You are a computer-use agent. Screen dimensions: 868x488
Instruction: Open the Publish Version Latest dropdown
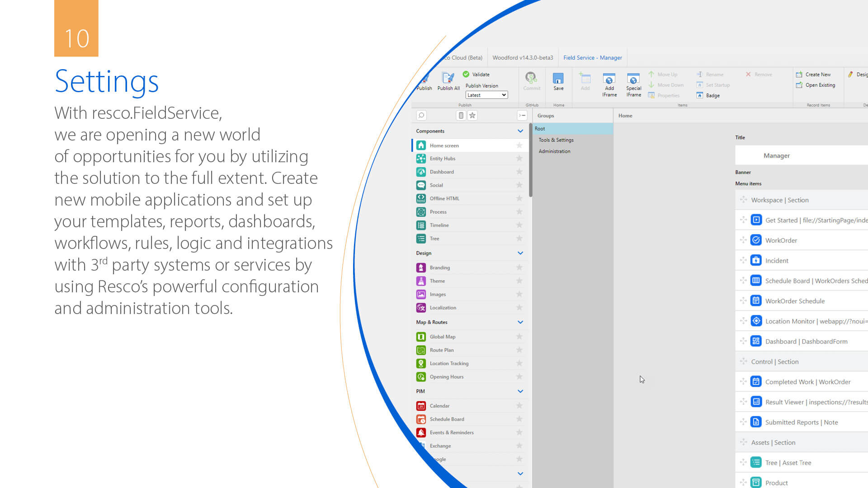click(x=486, y=95)
